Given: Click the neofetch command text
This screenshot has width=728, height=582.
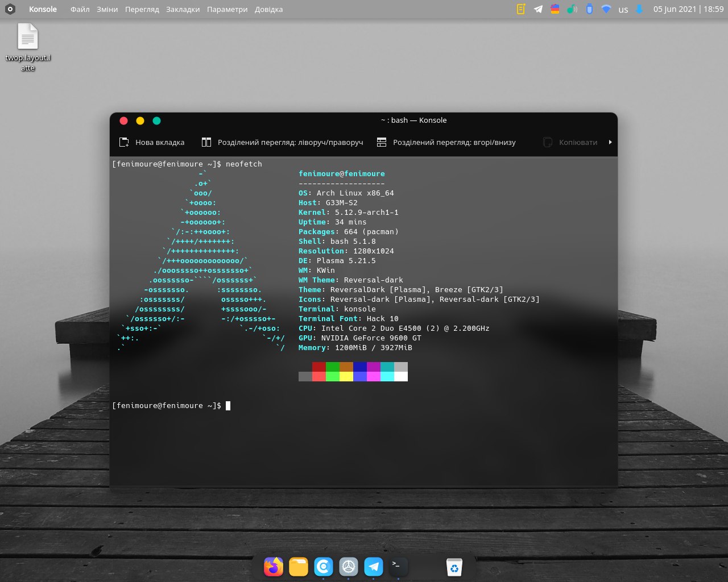Looking at the screenshot, I should point(244,164).
